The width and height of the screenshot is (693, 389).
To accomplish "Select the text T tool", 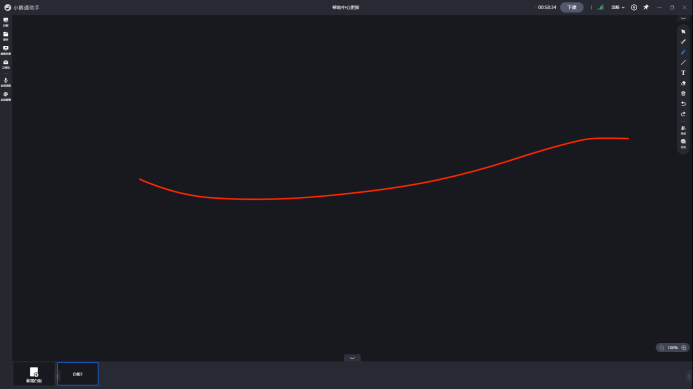I will pyautogui.click(x=683, y=72).
